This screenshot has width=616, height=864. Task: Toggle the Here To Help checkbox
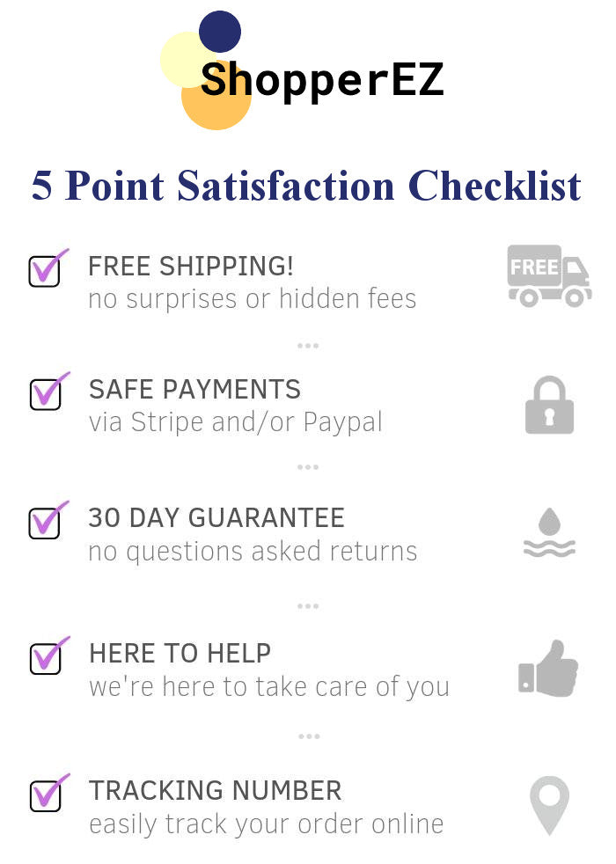pos(45,659)
